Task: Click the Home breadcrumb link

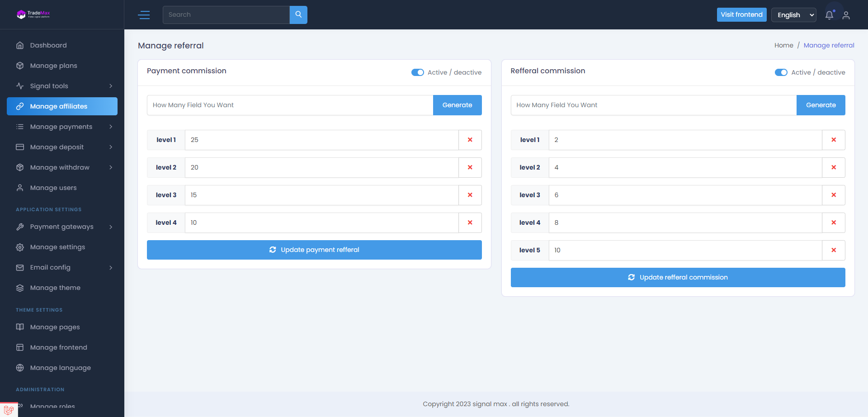Action: [783, 45]
